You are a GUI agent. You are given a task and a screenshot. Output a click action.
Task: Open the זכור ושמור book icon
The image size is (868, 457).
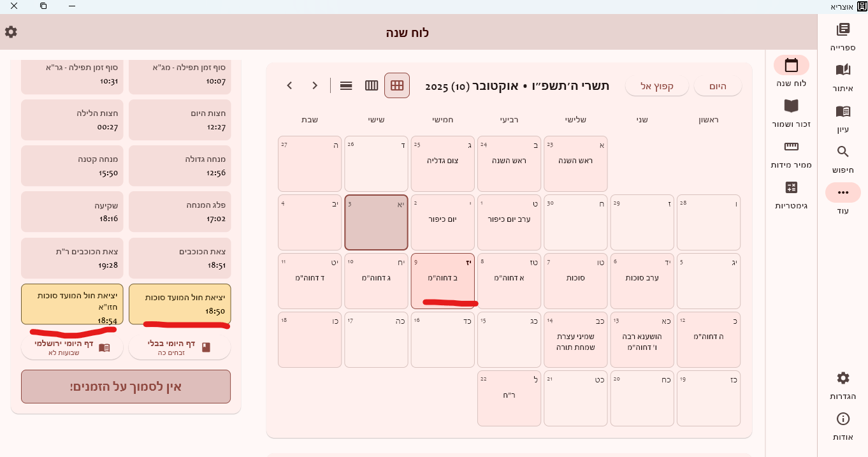click(x=791, y=106)
